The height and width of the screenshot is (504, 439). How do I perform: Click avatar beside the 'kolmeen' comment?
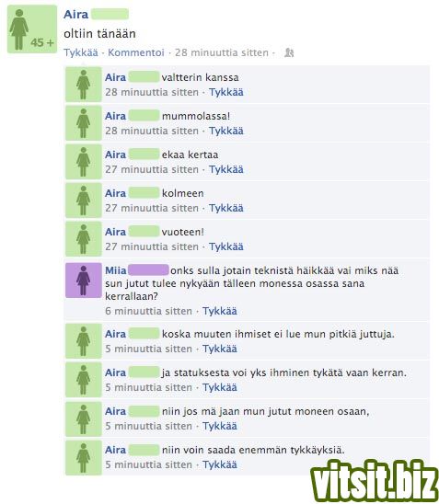pos(84,200)
